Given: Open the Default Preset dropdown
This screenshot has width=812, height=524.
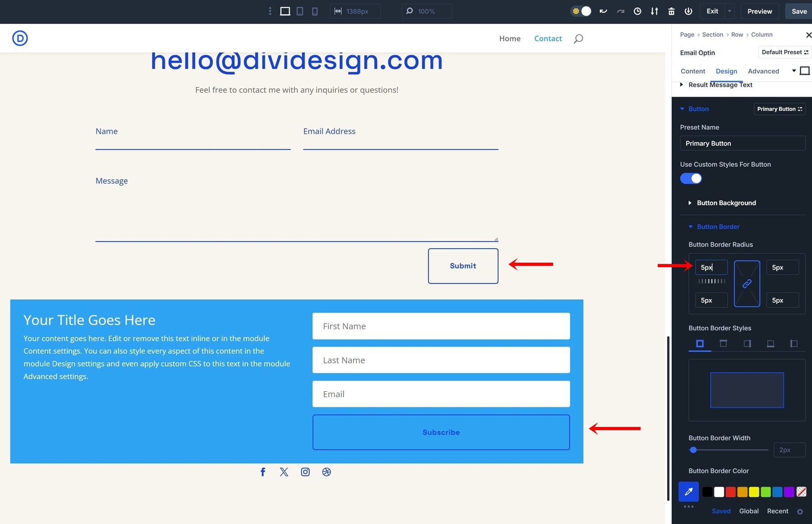Looking at the screenshot, I should point(784,52).
